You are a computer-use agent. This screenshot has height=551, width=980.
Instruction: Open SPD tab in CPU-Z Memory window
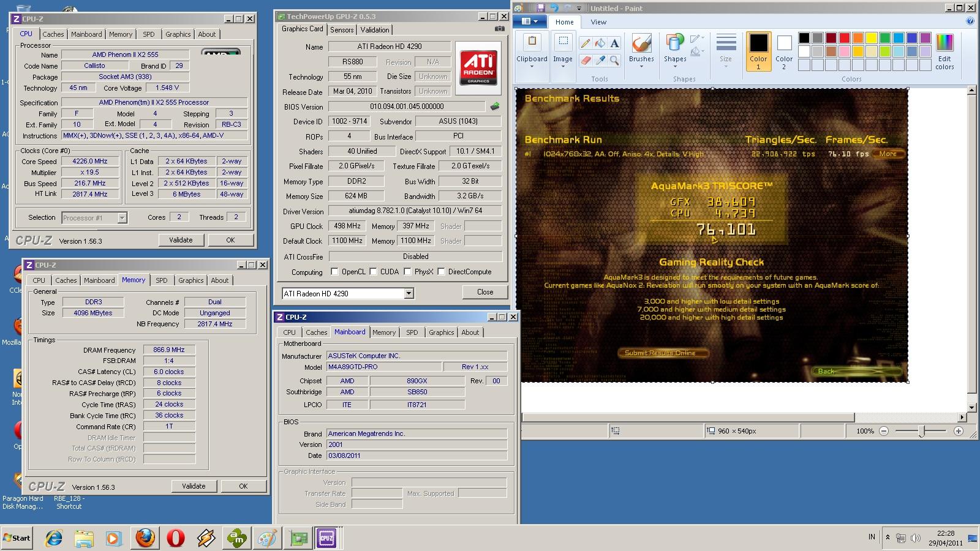(162, 280)
